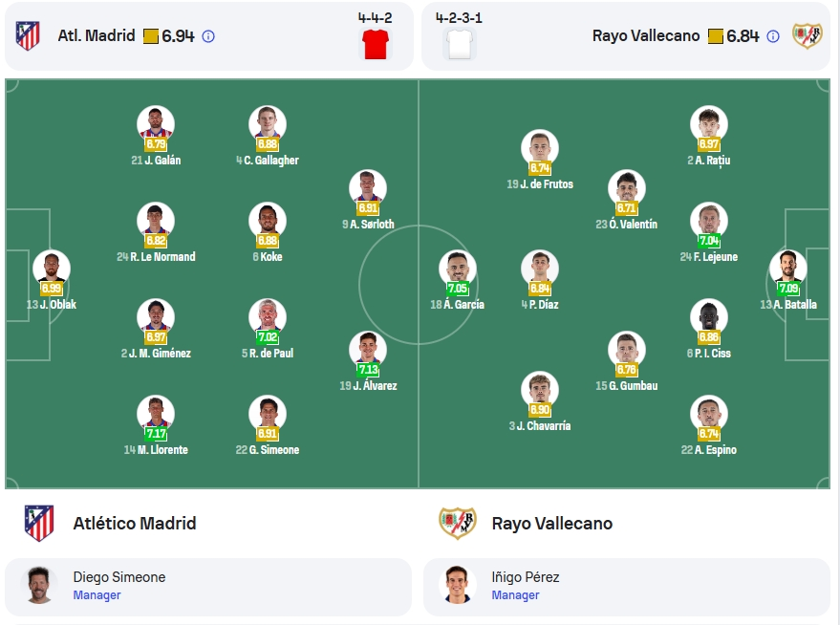Select the F. Lejeune player name
This screenshot has height=625, width=840.
coord(715,257)
